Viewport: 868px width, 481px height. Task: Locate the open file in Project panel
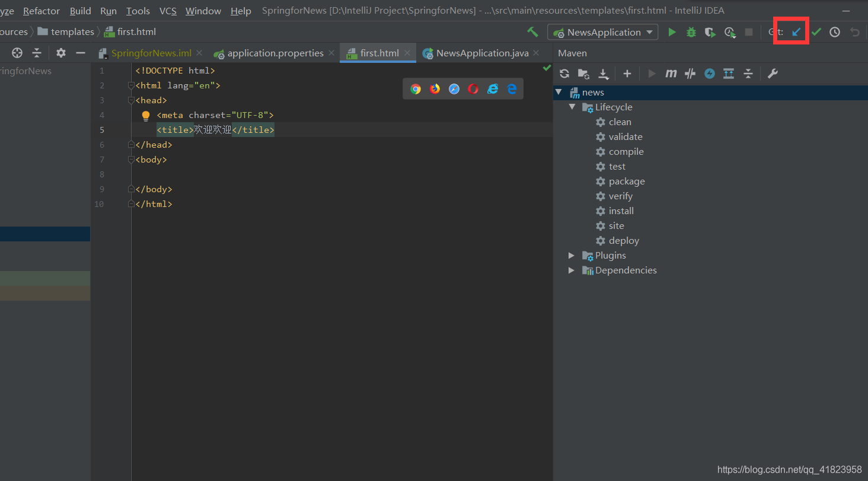(17, 53)
